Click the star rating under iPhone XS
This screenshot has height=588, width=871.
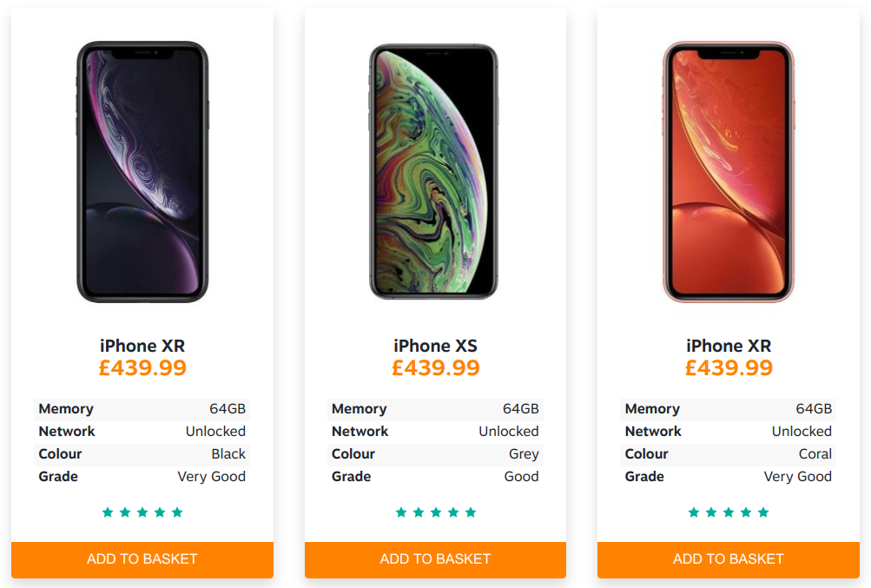[x=436, y=512]
